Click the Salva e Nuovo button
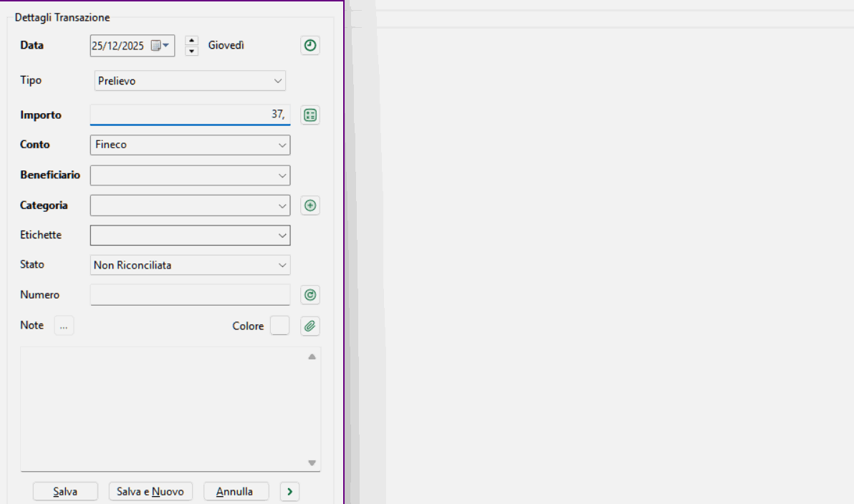The image size is (854, 504). [x=150, y=492]
